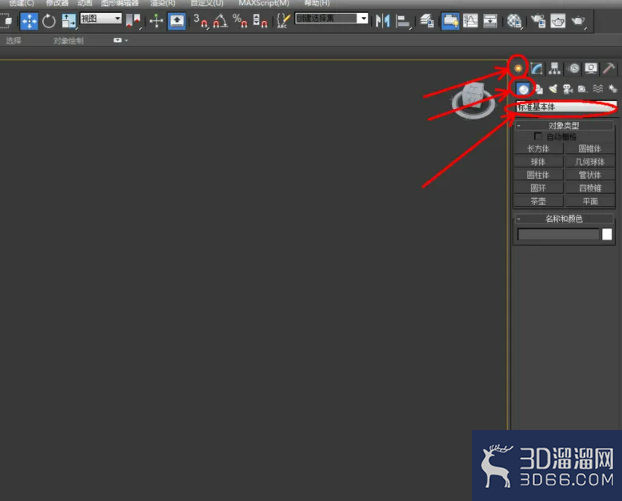Open the 自定义(U) menu
622x501 pixels.
click(x=207, y=3)
